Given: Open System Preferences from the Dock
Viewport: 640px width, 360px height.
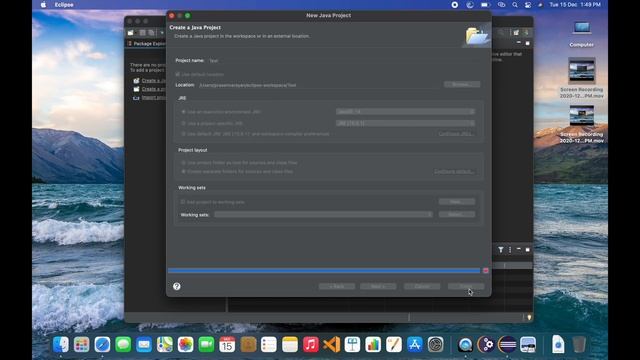Looking at the screenshot, I should pyautogui.click(x=436, y=344).
